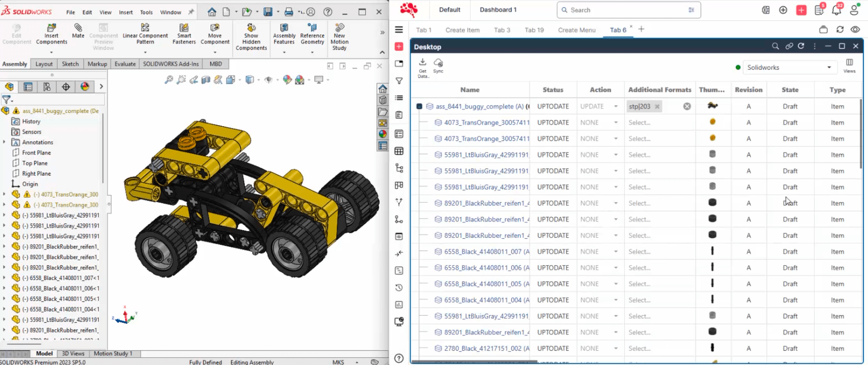Toggle checkbox for ass_8441_buggy_complete row

click(x=419, y=106)
